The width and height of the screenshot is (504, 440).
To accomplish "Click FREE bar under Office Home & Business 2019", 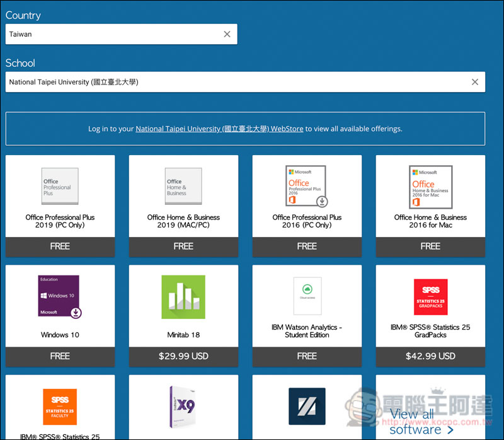I will tap(183, 246).
